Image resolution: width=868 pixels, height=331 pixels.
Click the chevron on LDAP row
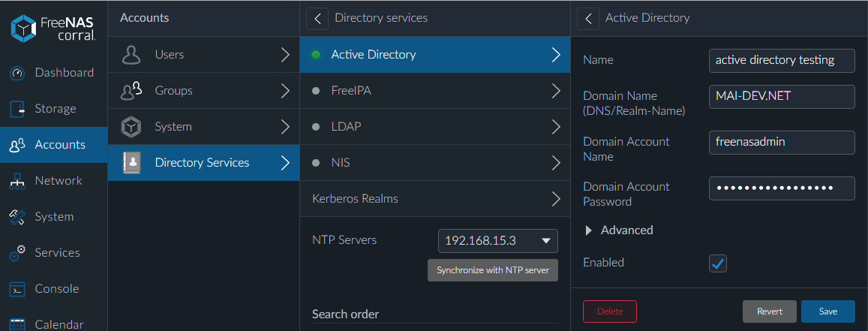point(557,127)
